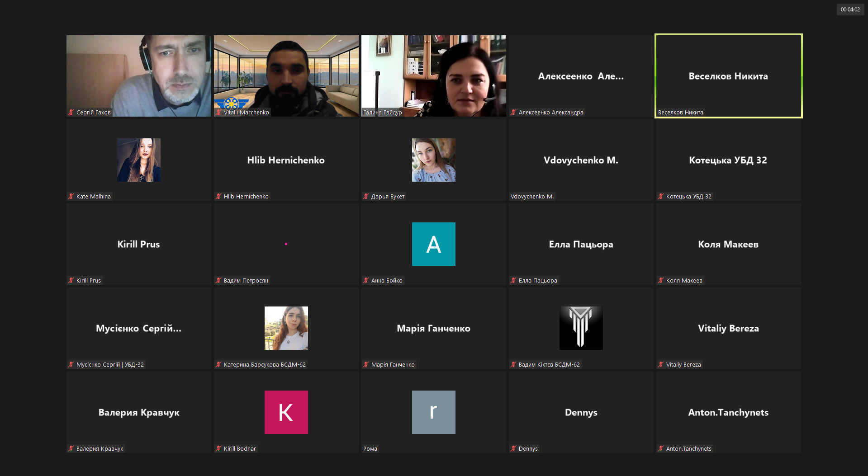This screenshot has height=476, width=868.
Task: Select the highlighted Веселков Никита speaker tile
Action: pos(729,76)
